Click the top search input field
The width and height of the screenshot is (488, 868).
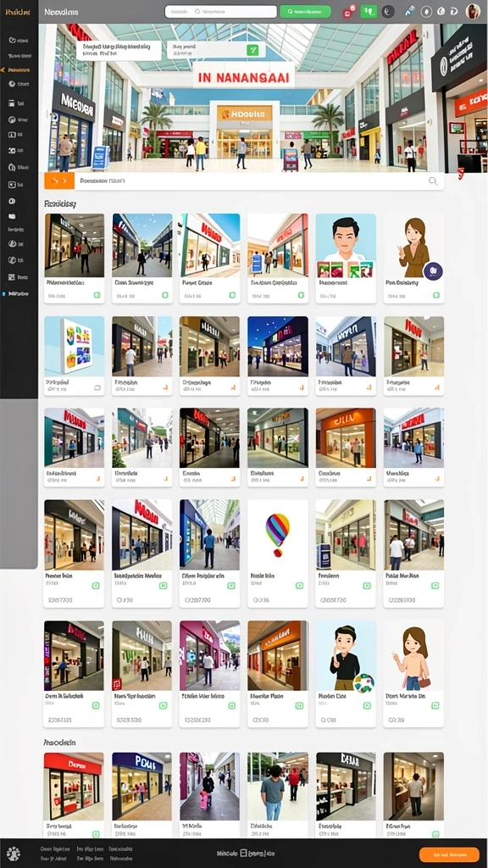221,11
